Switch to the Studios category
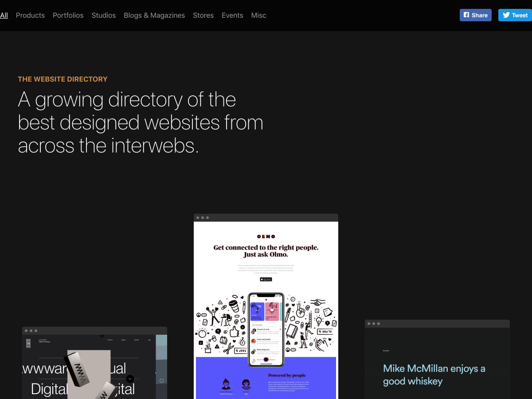532x399 pixels. (x=103, y=15)
